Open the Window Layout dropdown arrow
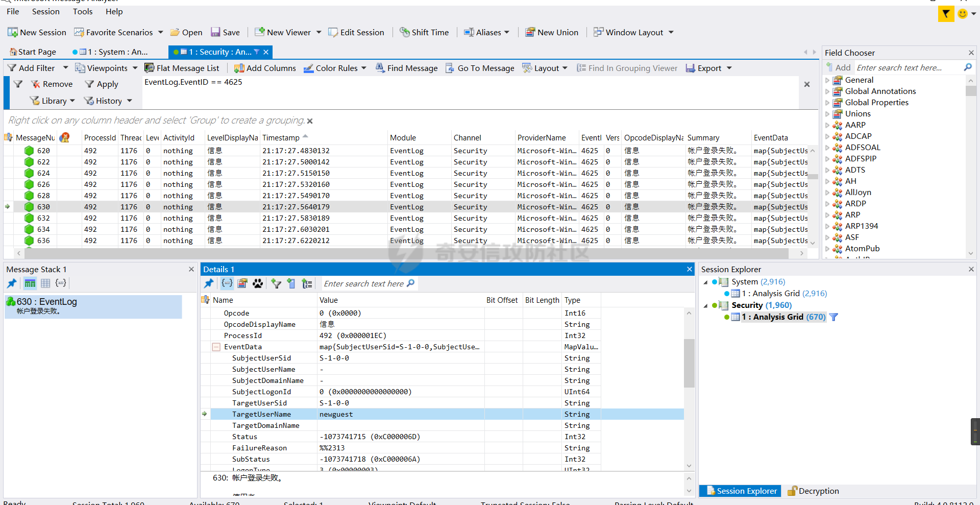This screenshot has height=505, width=980. (x=671, y=32)
